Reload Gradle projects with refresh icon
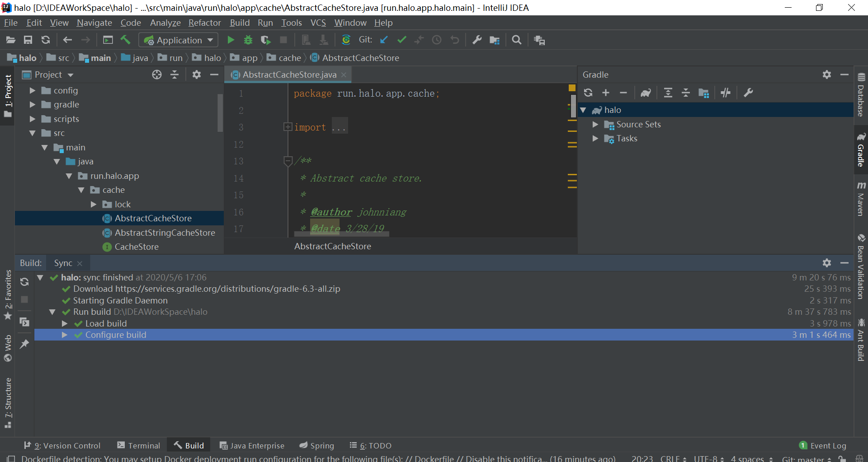This screenshot has height=462, width=868. [588, 93]
